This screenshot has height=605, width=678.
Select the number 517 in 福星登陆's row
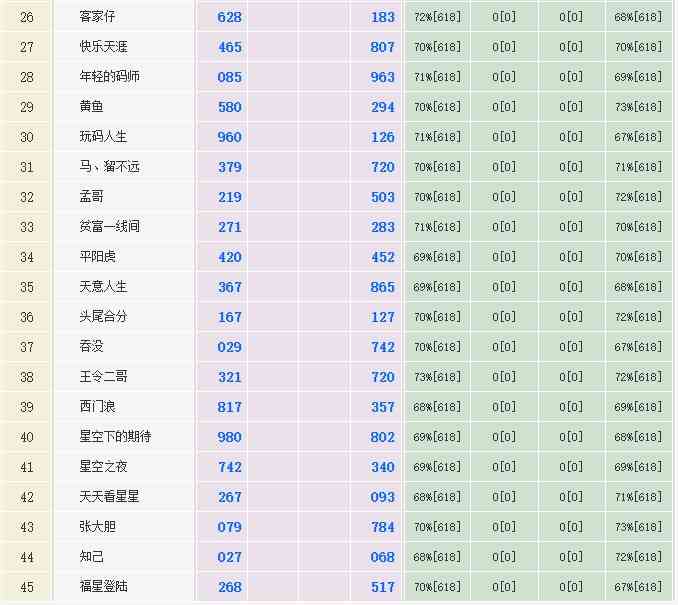click(383, 587)
